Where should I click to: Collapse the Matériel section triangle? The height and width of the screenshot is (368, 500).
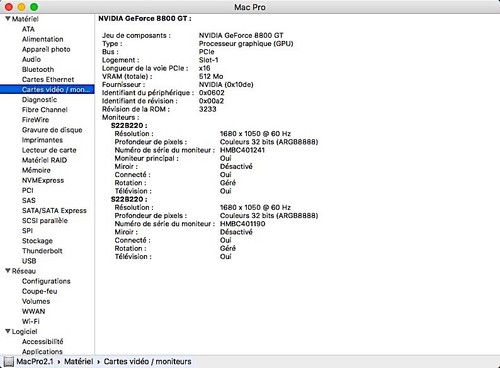8,19
